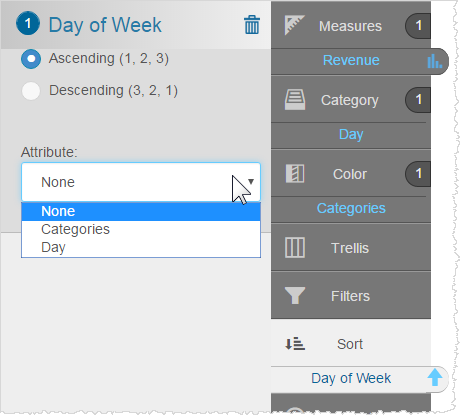Select the highlighted None option in the list
The height and width of the screenshot is (415, 460).
(141, 211)
